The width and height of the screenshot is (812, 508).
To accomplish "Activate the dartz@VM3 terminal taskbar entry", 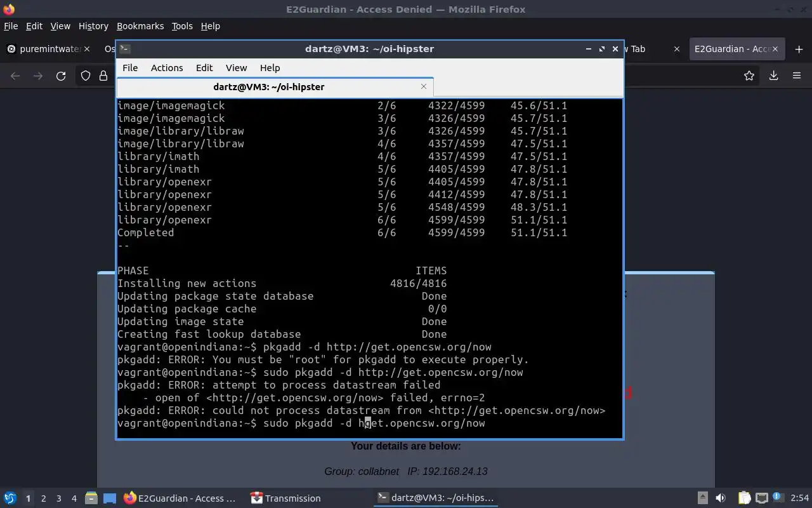I will [435, 498].
